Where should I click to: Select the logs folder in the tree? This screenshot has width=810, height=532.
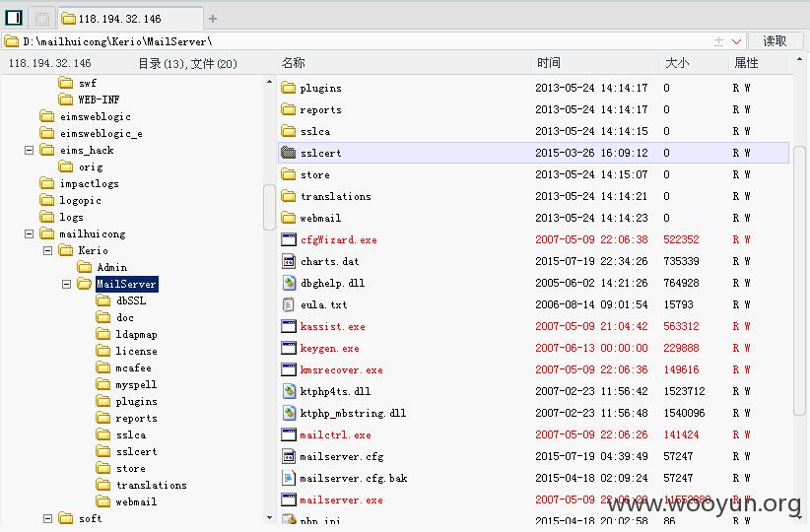62,217
